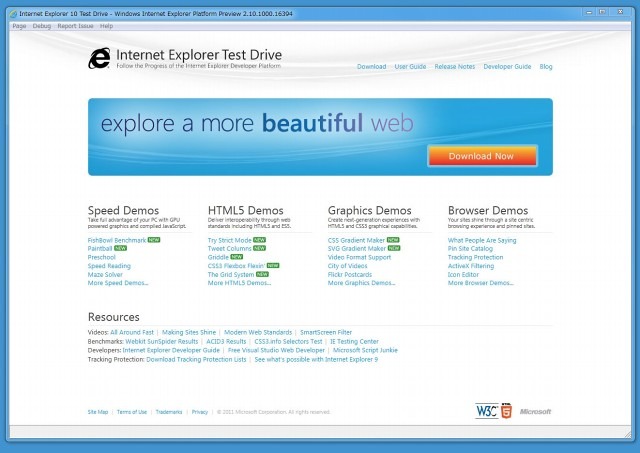Open the Microsoft Script Junkie link
Viewport: 640px width, 453px height.
365,351
